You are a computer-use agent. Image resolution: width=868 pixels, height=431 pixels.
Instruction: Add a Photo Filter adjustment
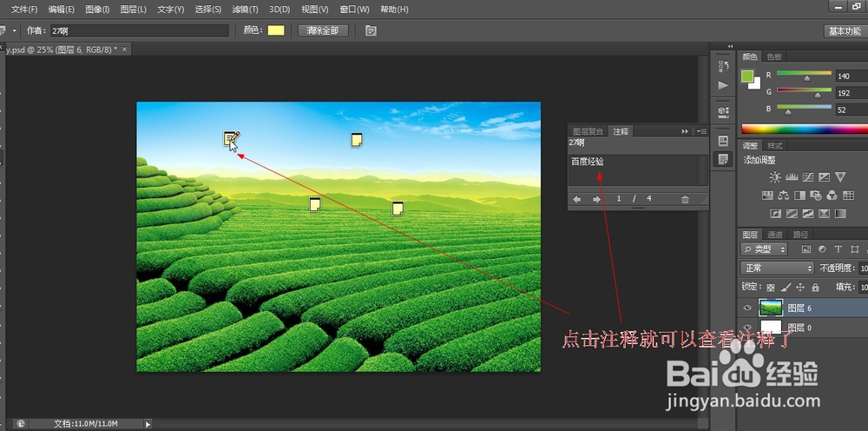tap(815, 196)
